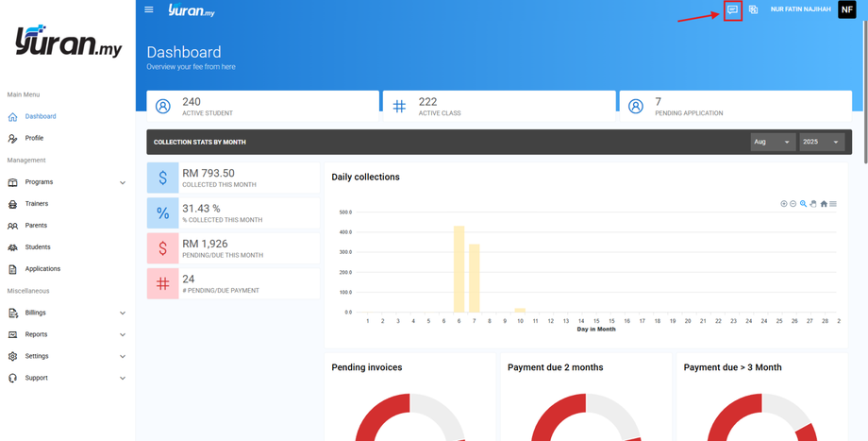Select the chart magnifier selection zoom tool

(803, 204)
